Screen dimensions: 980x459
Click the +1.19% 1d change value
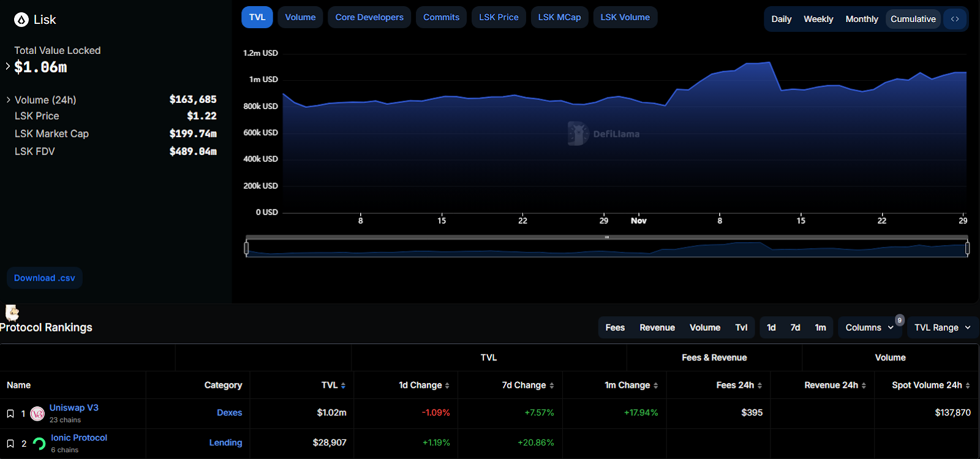point(436,443)
